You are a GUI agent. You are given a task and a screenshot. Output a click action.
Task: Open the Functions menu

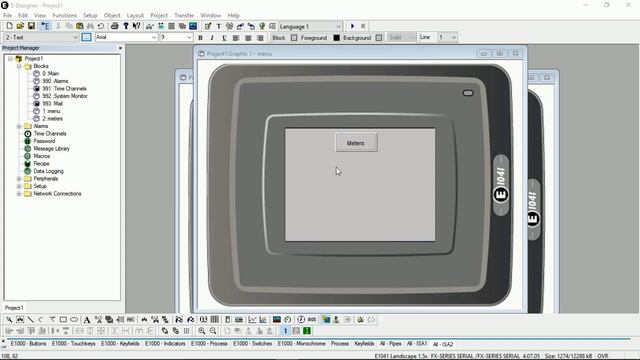click(64, 16)
